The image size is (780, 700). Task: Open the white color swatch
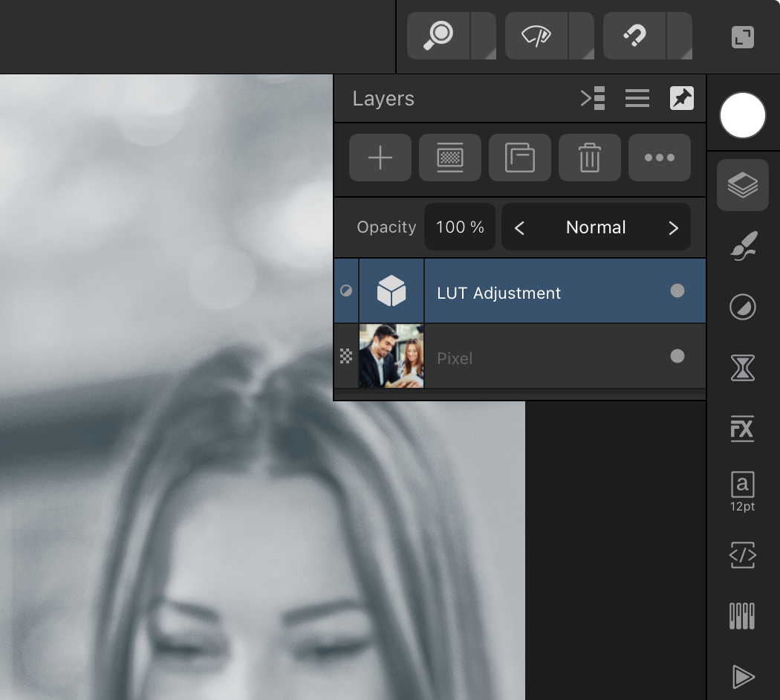[743, 115]
